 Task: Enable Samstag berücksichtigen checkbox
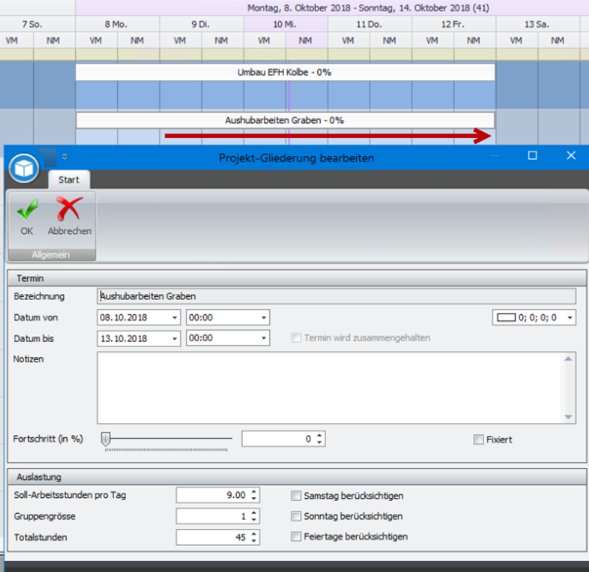[x=296, y=496]
